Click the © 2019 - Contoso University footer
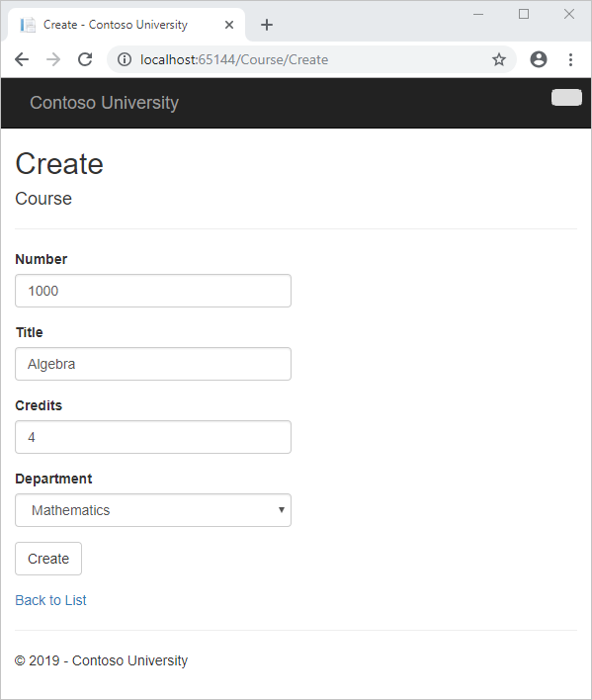 pos(101,660)
